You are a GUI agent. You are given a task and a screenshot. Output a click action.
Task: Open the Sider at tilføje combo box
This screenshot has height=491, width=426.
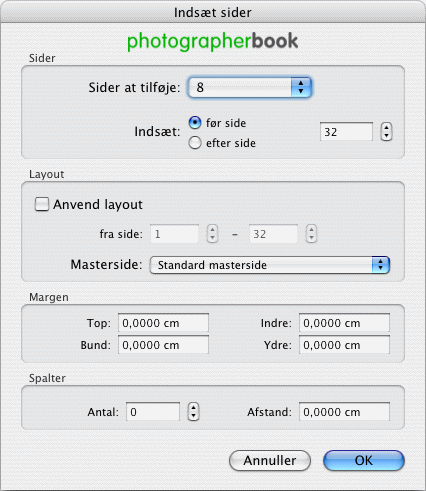coord(250,87)
